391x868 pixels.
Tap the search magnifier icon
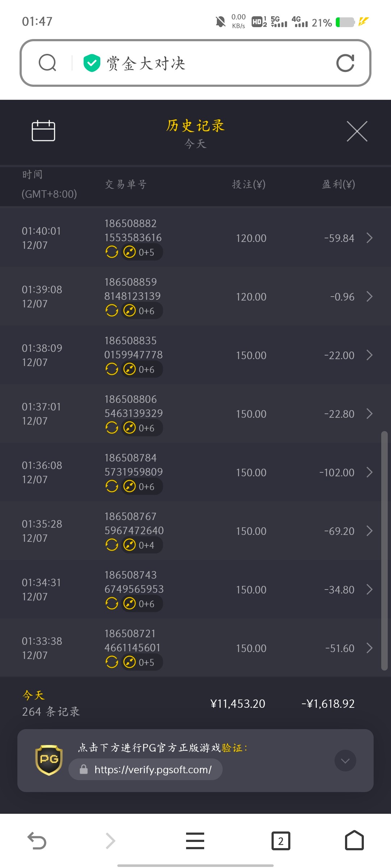(x=47, y=63)
